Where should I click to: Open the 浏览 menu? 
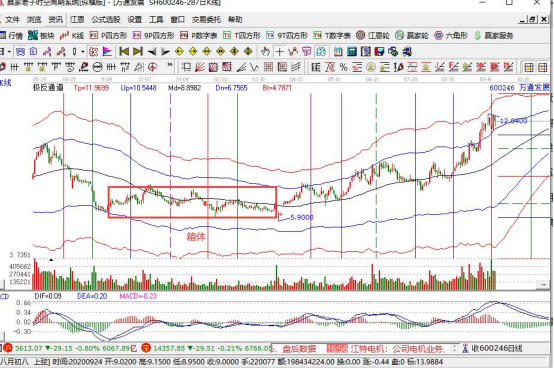click(x=34, y=19)
